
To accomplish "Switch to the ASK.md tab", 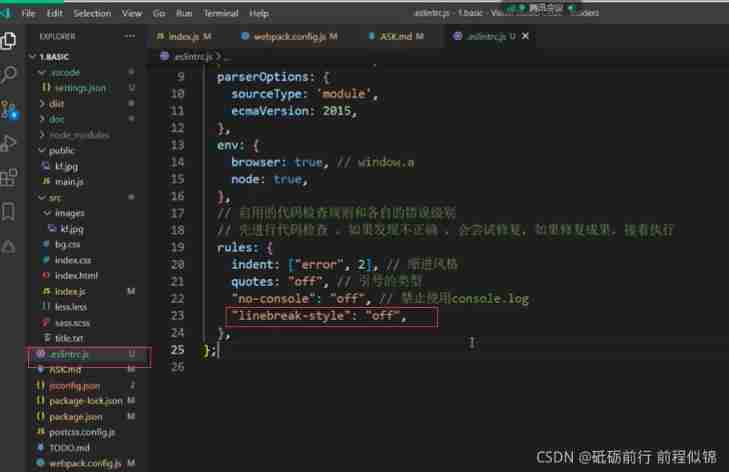I will (398, 36).
